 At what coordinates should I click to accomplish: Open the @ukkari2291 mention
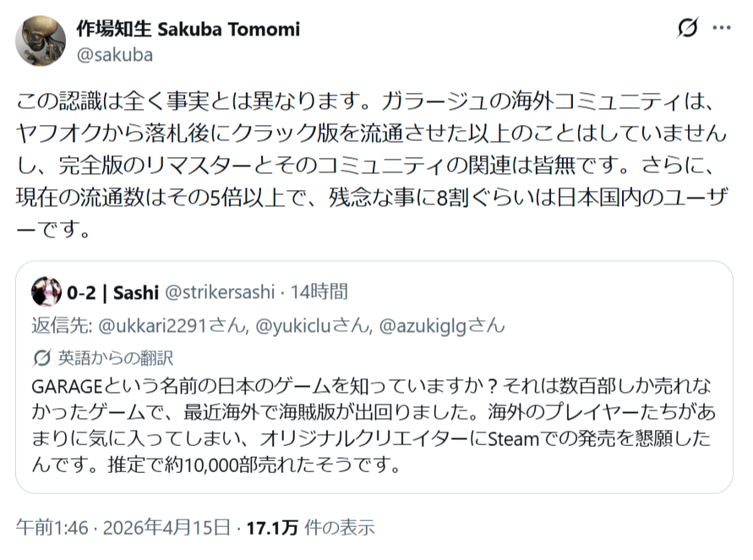(172, 326)
